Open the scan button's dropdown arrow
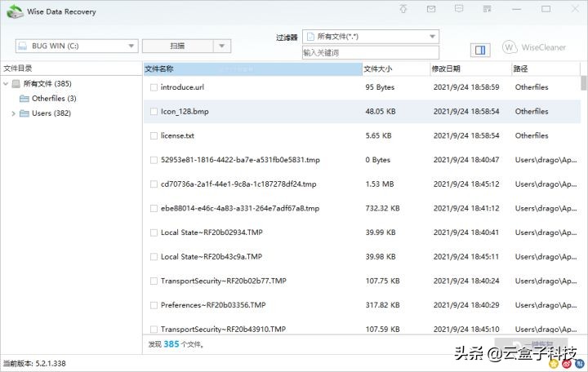The height and width of the screenshot is (372, 588). (x=220, y=46)
